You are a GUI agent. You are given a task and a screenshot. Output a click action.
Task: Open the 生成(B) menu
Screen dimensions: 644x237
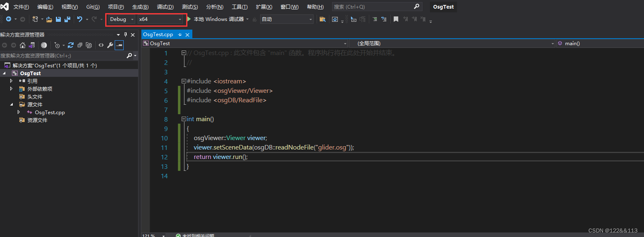140,7
